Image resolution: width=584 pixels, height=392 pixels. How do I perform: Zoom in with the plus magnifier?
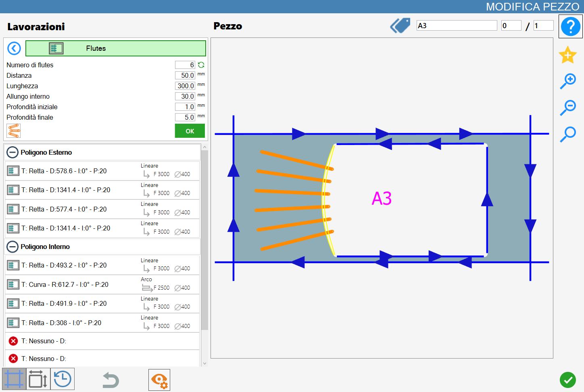point(568,81)
